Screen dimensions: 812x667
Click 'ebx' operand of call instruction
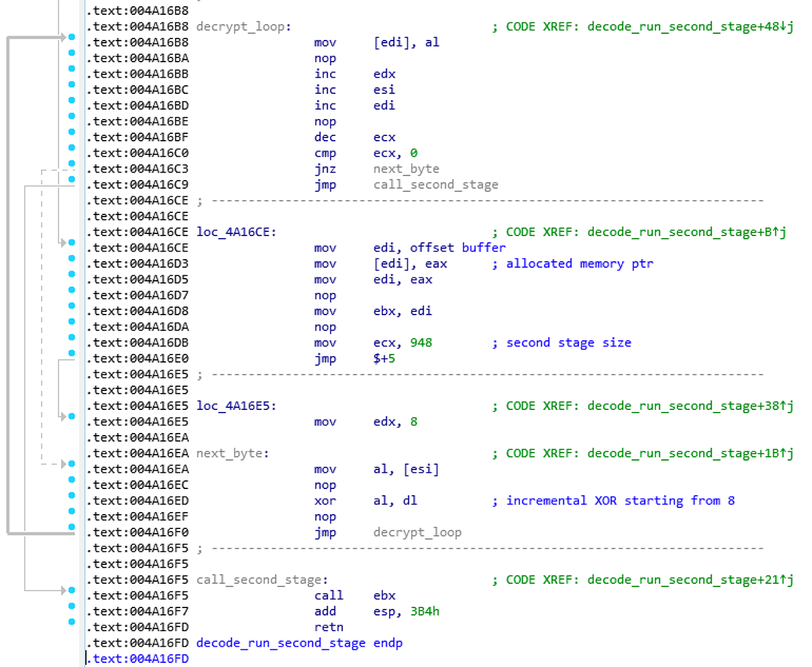point(384,595)
